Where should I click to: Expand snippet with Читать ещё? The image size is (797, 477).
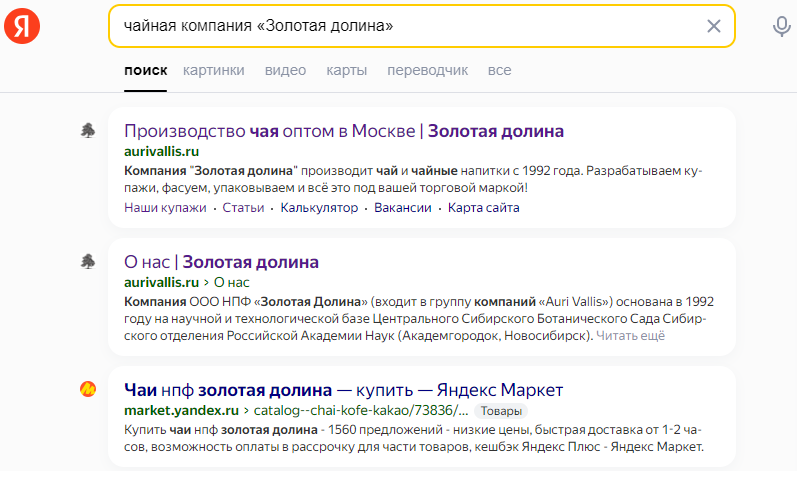tap(630, 336)
